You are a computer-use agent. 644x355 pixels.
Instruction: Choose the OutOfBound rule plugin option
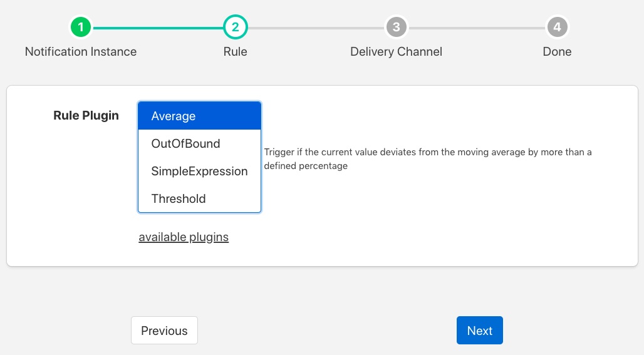(199, 144)
